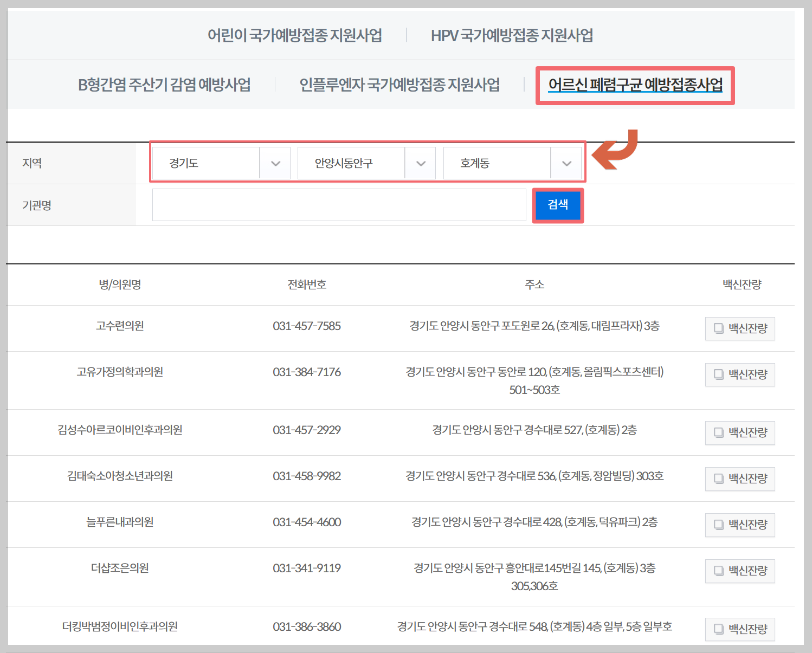This screenshot has height=653, width=812.
Task: Select hospital name 김태숙소아청소년과의원
Action: click(x=120, y=476)
